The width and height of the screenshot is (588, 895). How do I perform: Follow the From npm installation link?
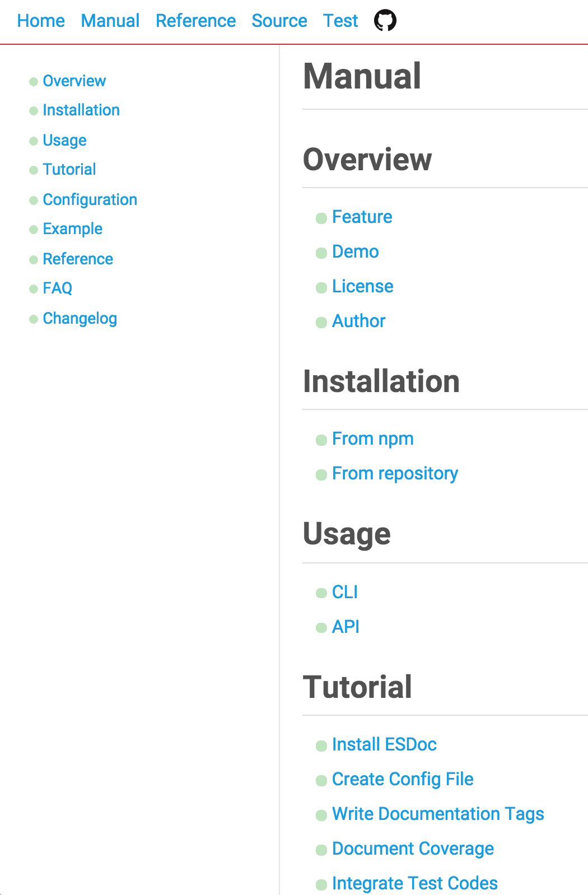point(373,439)
